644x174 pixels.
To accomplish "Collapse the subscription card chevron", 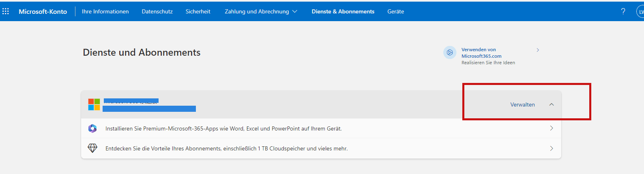I will tap(552, 104).
